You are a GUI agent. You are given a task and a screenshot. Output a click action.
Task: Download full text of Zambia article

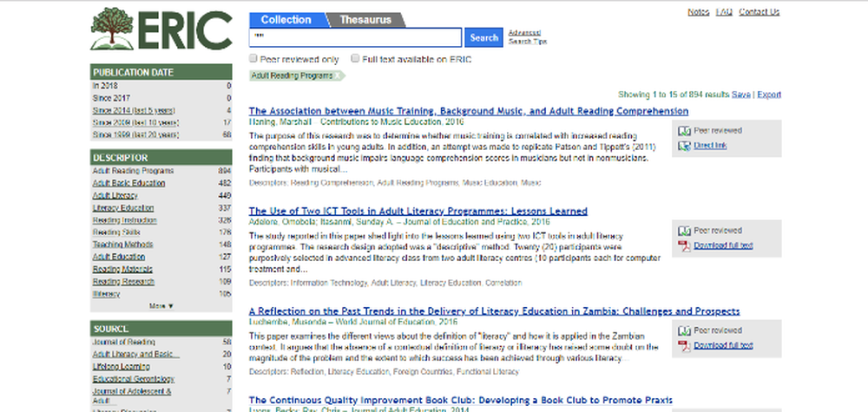coord(724,345)
